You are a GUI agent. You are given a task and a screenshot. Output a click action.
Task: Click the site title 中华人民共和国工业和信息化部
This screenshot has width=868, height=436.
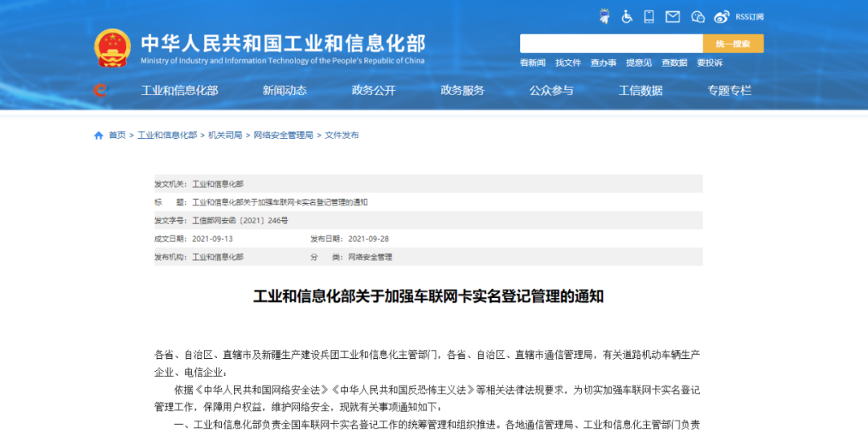pos(283,43)
